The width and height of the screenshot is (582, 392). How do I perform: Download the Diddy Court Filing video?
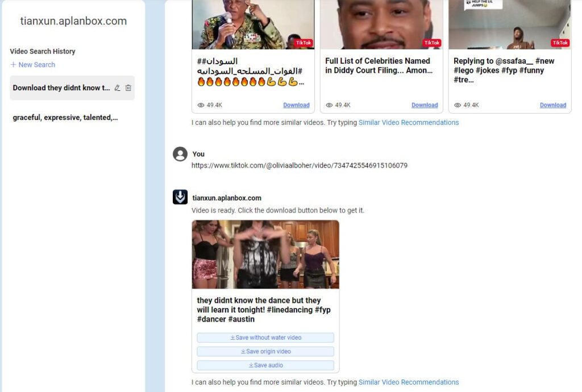pos(425,105)
